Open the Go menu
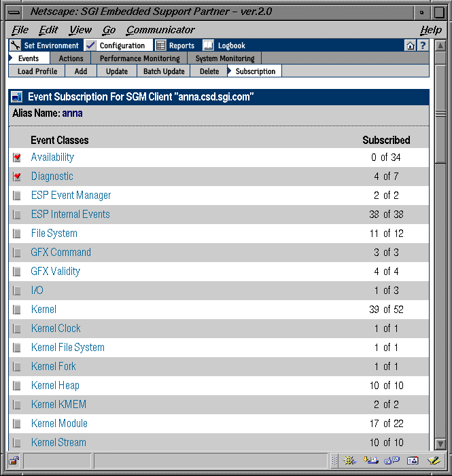 (109, 30)
